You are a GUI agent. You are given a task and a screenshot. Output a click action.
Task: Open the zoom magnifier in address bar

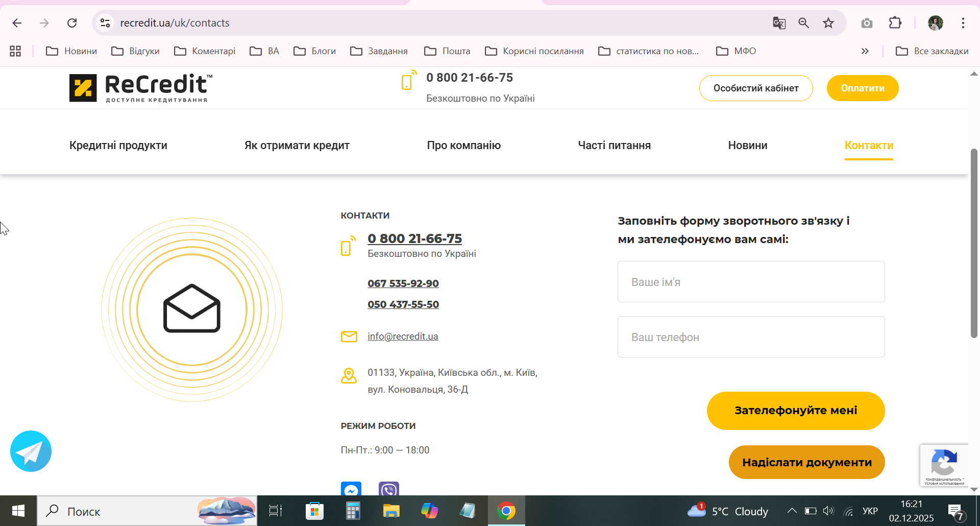coord(803,23)
